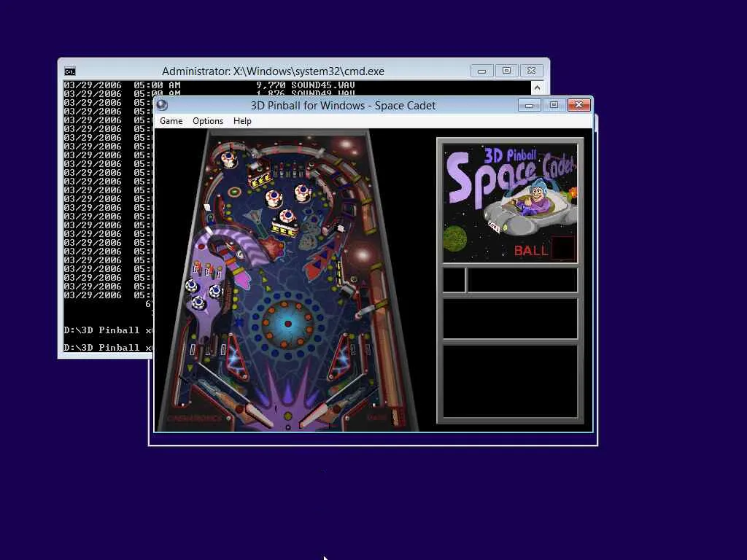Image resolution: width=747 pixels, height=560 pixels.
Task: Click the green planet in the Space Cadet artwork
Action: [x=455, y=238]
